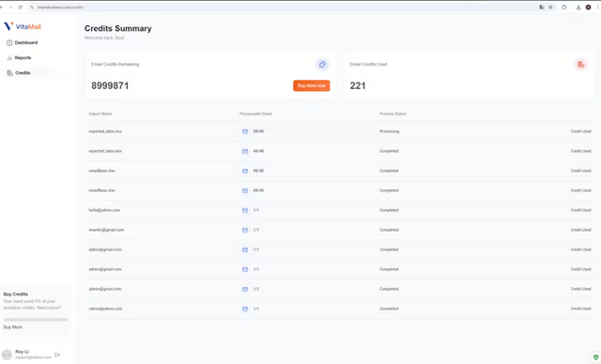Click the red icon on Credits Used card
The image size is (601, 364).
580,65
